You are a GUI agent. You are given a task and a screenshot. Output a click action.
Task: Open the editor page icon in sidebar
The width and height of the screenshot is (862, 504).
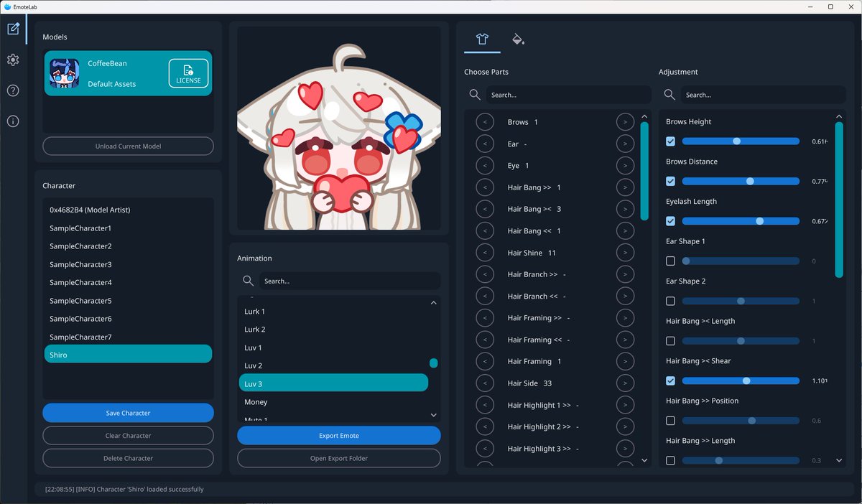point(13,29)
